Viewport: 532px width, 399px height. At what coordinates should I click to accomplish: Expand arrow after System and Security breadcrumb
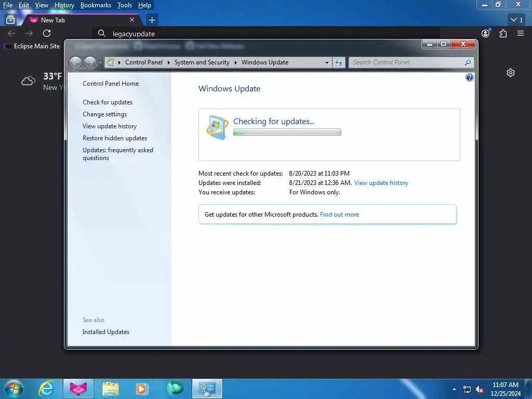[x=235, y=62]
